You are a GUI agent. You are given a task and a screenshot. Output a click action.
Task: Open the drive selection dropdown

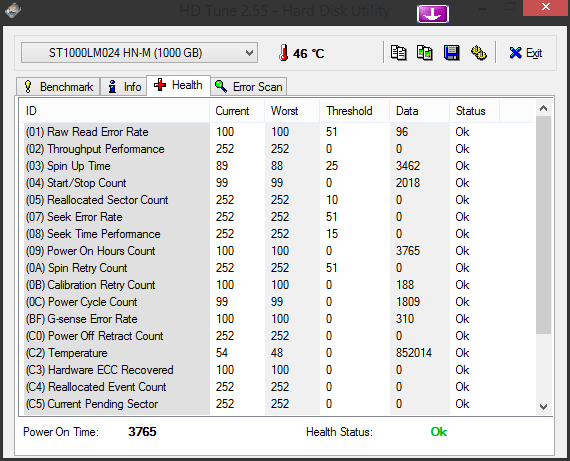pyautogui.click(x=140, y=53)
